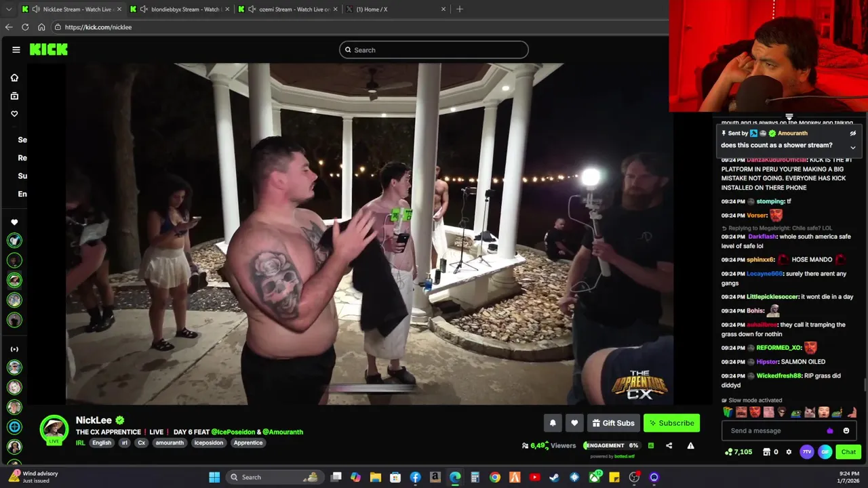
Task: Open the Xbox app from the taskbar
Action: pyautogui.click(x=594, y=477)
